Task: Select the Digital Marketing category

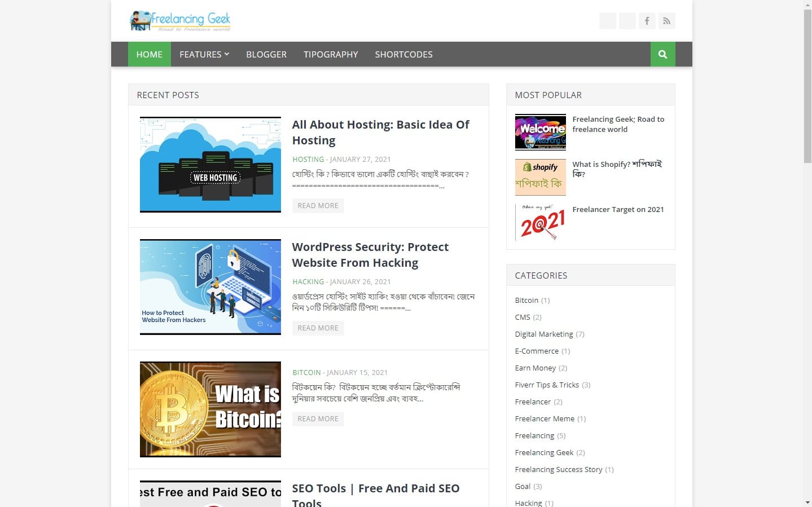Action: (x=544, y=334)
